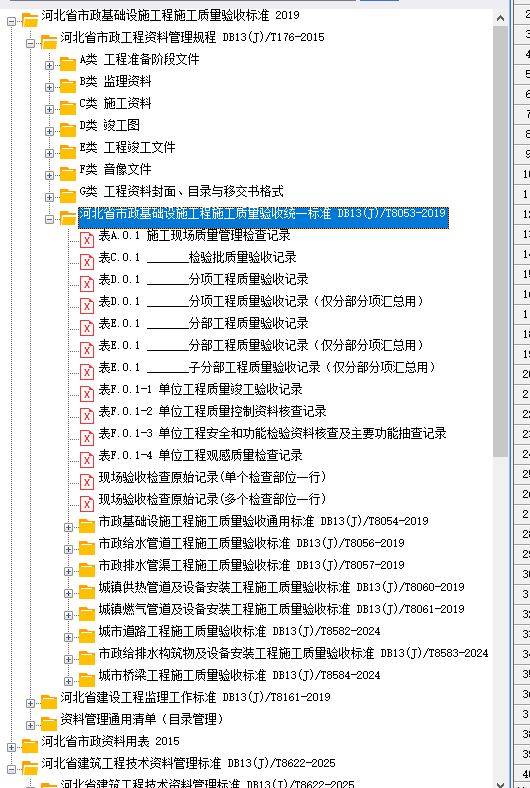Select 城市道路工程施工质量验收标准 DB13(J)/T8582-2024
The height and width of the screenshot is (788, 530).
pyautogui.click(x=239, y=631)
